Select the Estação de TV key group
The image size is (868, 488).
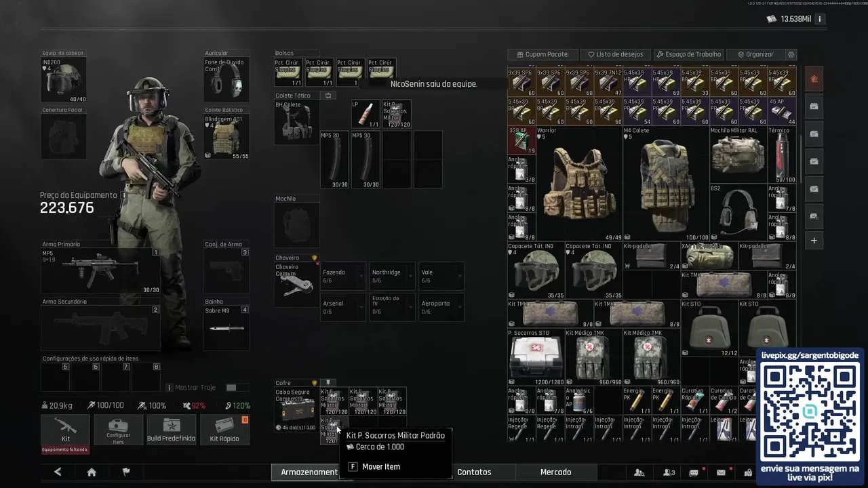pos(392,307)
